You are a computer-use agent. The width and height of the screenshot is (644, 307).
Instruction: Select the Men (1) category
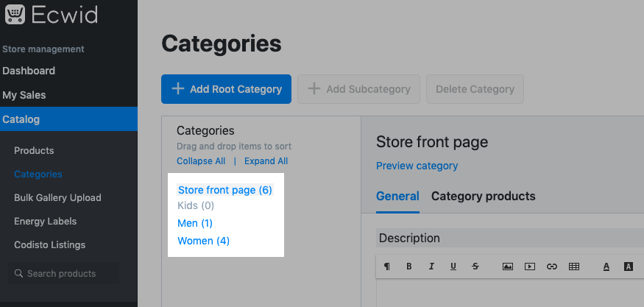195,223
